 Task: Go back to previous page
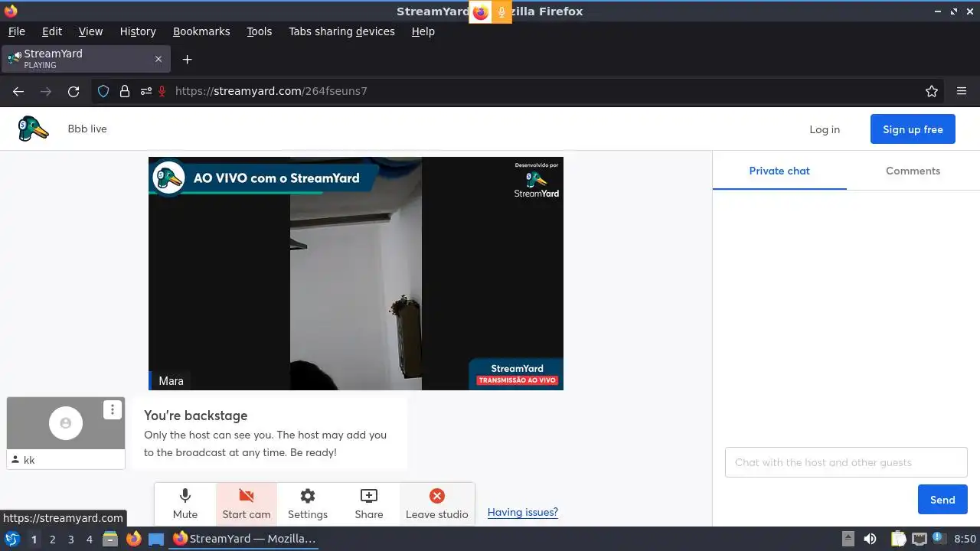(18, 91)
